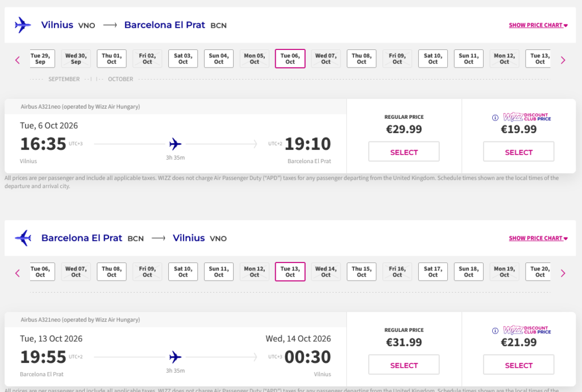Click the WIZZ Discount Club logo on outbound flight
The image size is (582, 392).
click(527, 118)
